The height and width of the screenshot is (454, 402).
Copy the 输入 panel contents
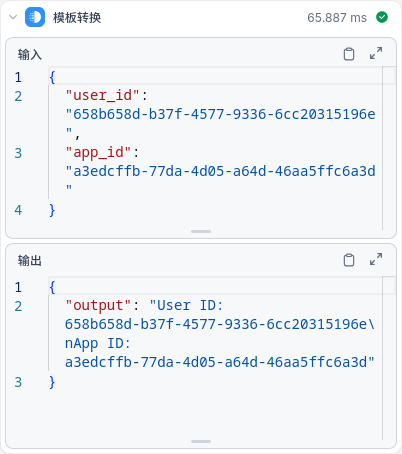[x=349, y=54]
